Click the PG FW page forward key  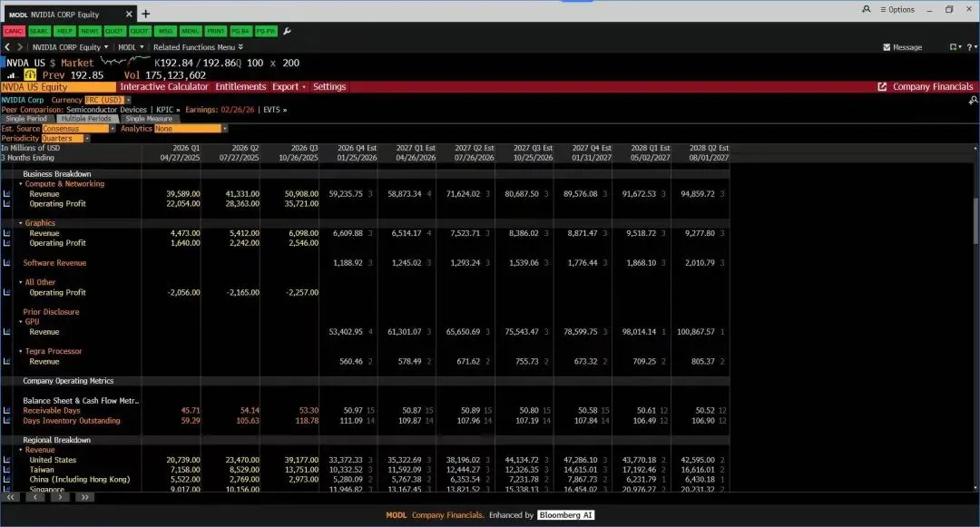coord(266,31)
